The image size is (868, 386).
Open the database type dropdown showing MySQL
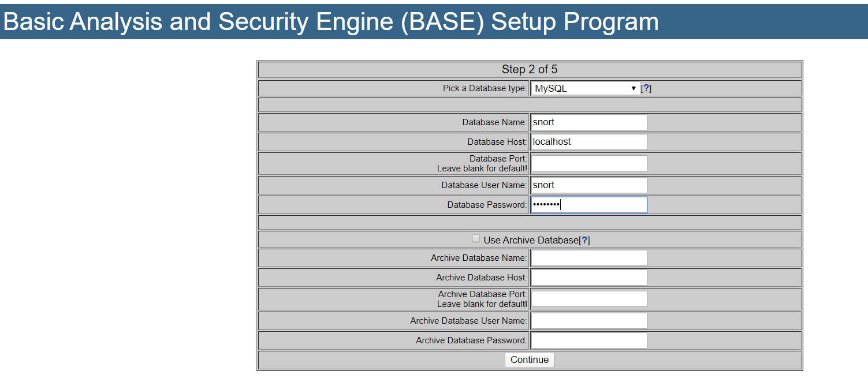tap(585, 88)
